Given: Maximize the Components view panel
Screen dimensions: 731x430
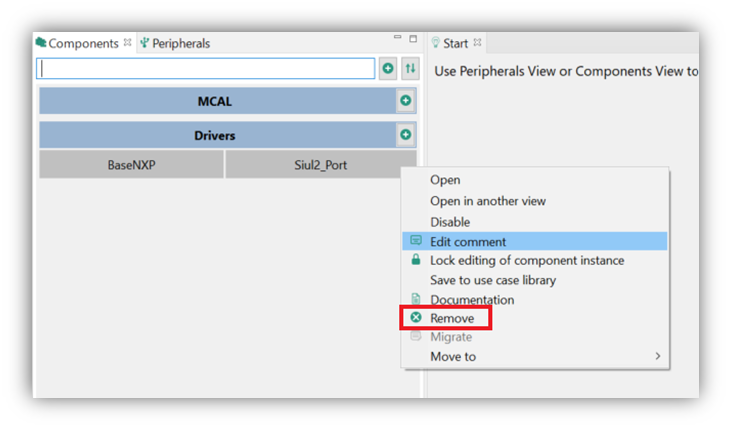Looking at the screenshot, I should (413, 39).
